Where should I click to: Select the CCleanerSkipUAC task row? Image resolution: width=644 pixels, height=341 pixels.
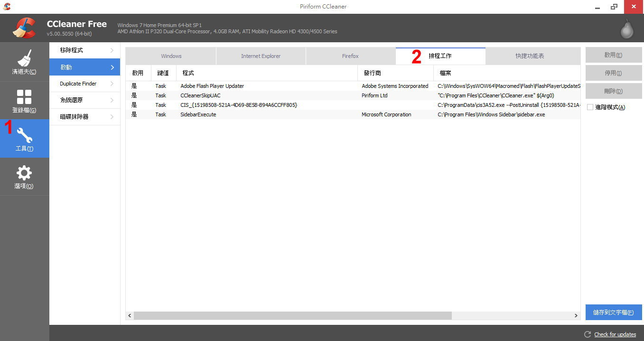pyautogui.click(x=353, y=95)
